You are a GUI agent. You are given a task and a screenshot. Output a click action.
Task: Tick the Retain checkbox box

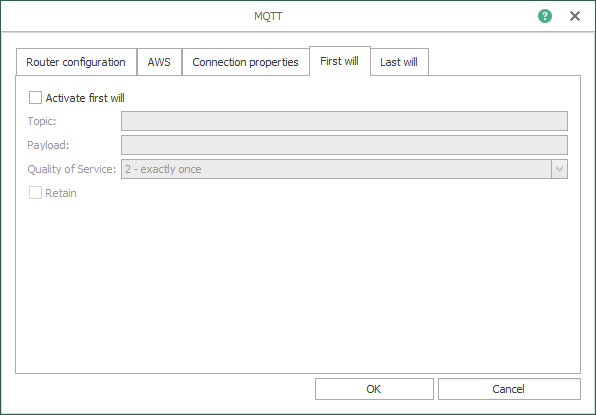tap(35, 193)
